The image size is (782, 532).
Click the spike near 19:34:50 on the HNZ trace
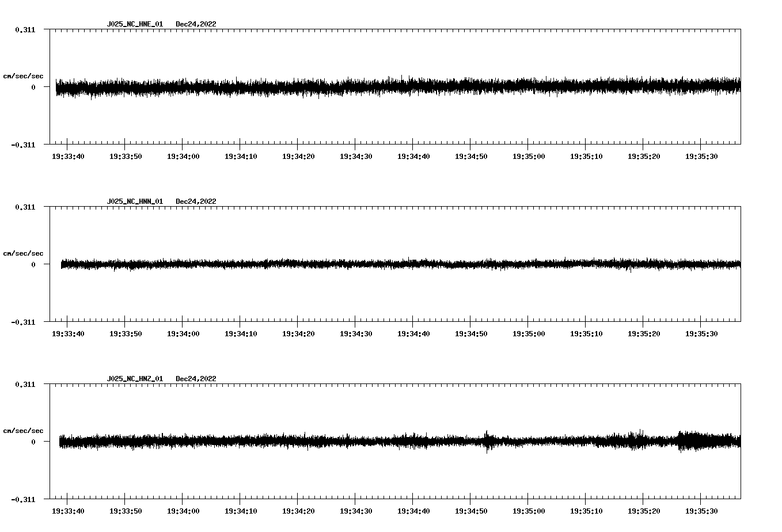pyautogui.click(x=487, y=443)
